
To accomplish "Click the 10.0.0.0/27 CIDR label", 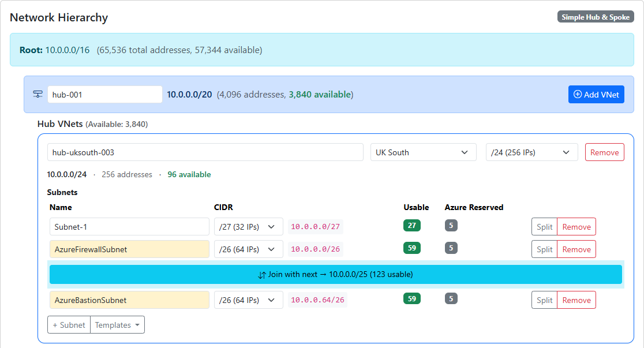I will 315,226.
